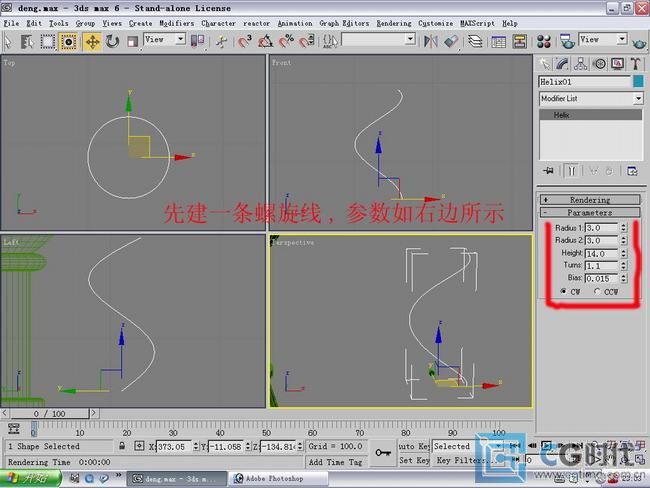Click Align tool icon
The height and width of the screenshot is (488, 650).
tap(451, 41)
